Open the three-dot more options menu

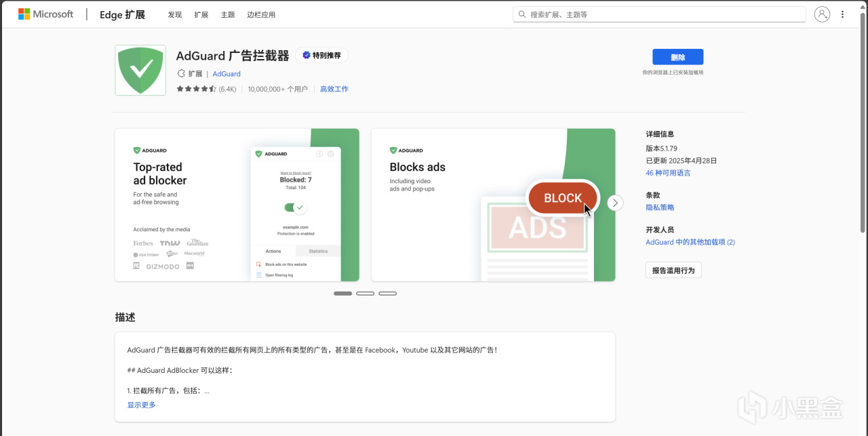click(843, 14)
